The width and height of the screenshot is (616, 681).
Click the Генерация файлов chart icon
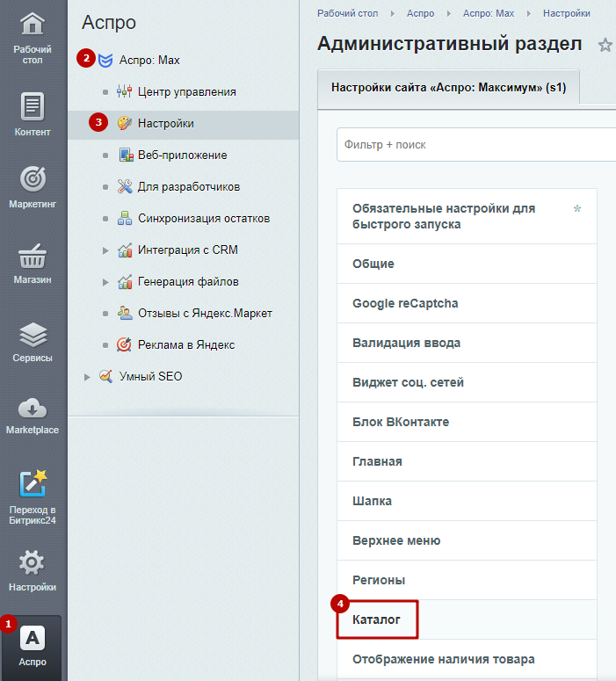point(125,282)
